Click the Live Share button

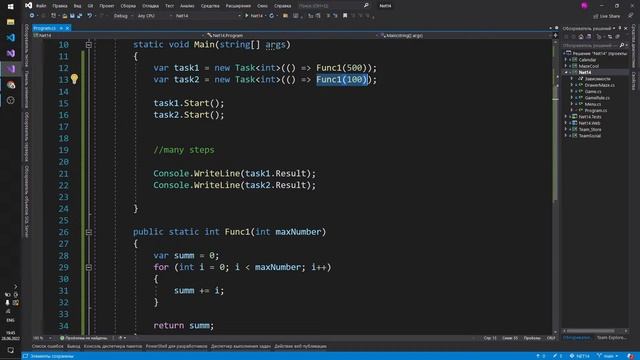pyautogui.click(x=607, y=16)
